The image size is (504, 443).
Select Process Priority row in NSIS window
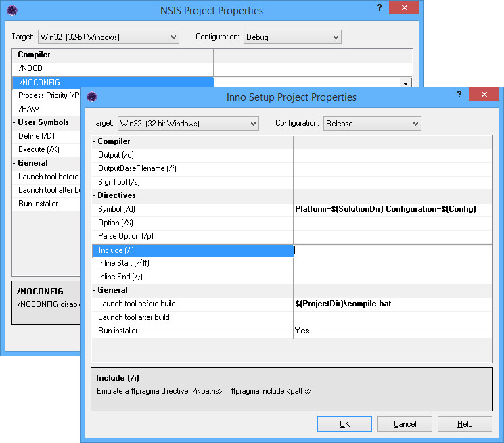[46, 95]
